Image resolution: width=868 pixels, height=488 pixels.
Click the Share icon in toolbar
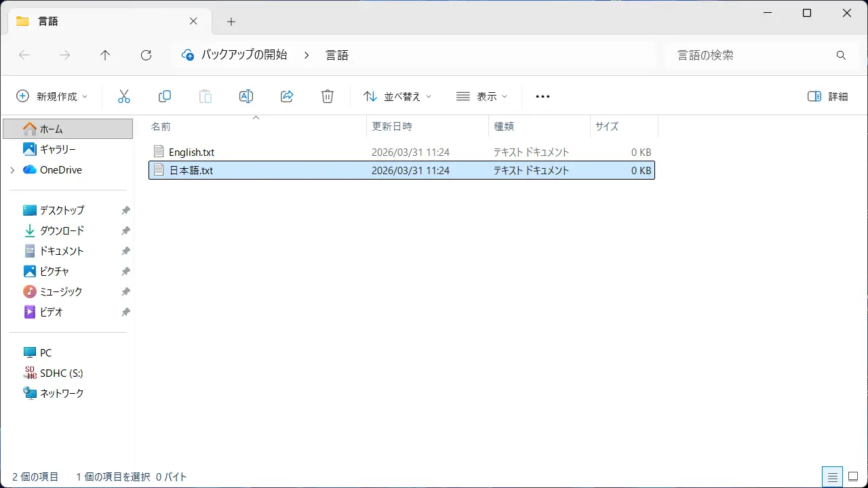coord(287,96)
